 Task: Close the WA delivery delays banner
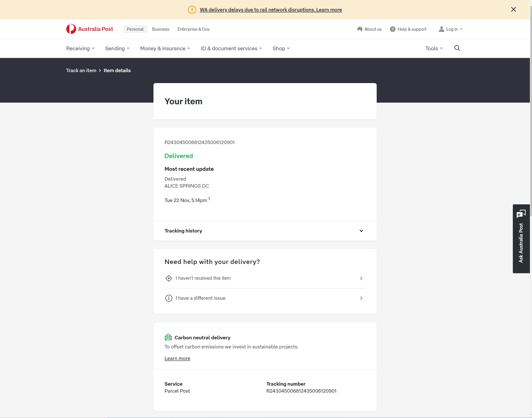click(x=513, y=10)
